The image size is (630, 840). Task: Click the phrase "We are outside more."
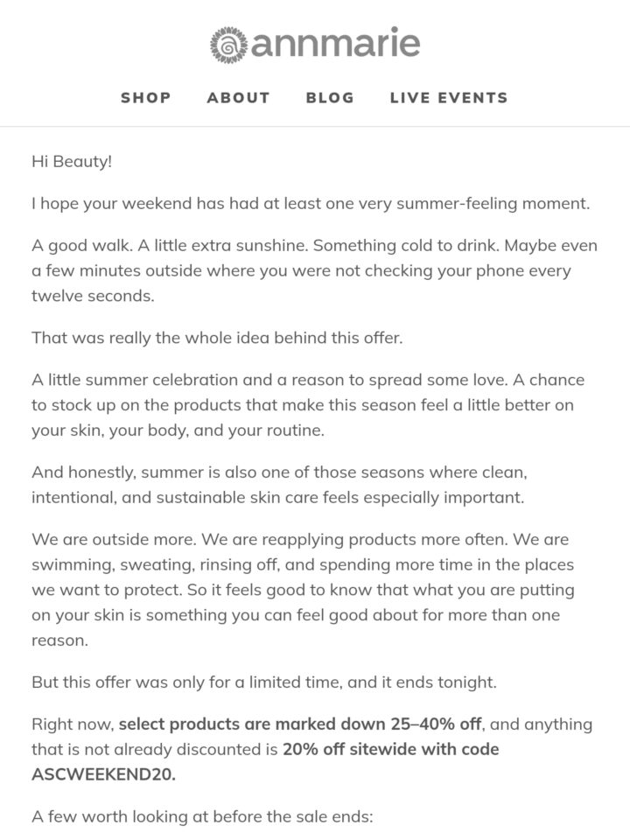coord(114,540)
